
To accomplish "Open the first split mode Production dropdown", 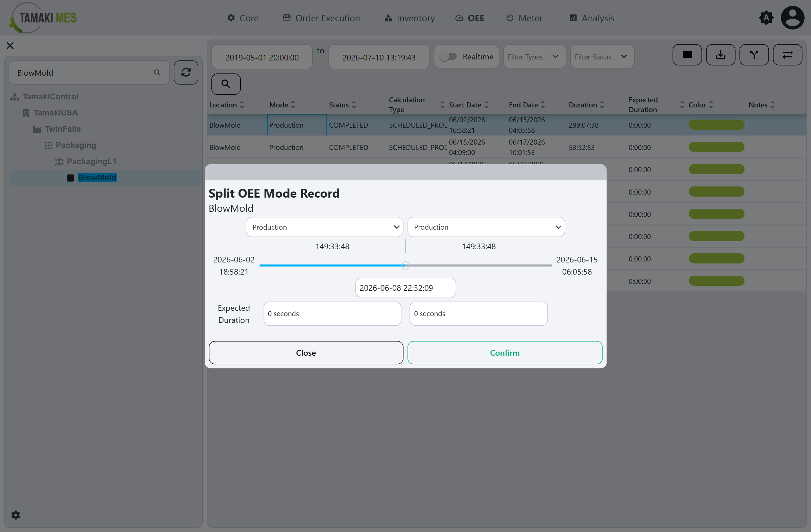I will (324, 227).
